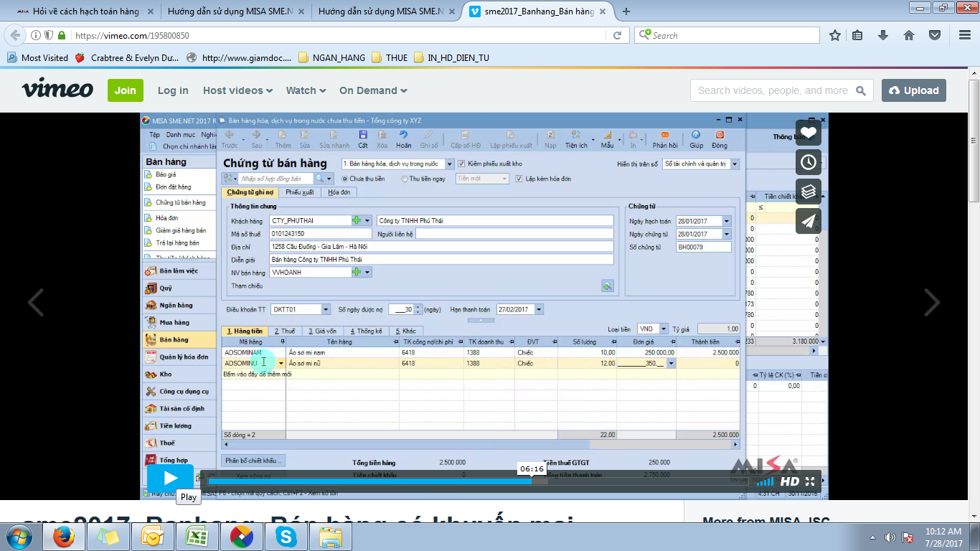This screenshot has width=980, height=551.
Task: Open the Hạn thanh toán date dropdown
Action: click(x=539, y=309)
